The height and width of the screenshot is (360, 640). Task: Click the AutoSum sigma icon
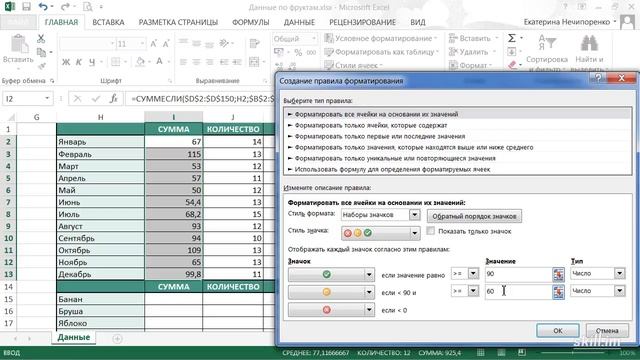pyautogui.click(x=512, y=38)
